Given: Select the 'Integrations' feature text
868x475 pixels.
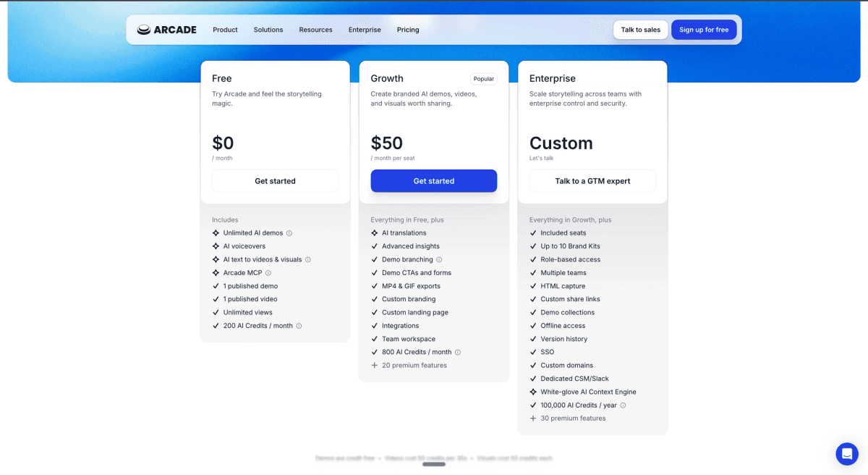Looking at the screenshot, I should (x=401, y=326).
